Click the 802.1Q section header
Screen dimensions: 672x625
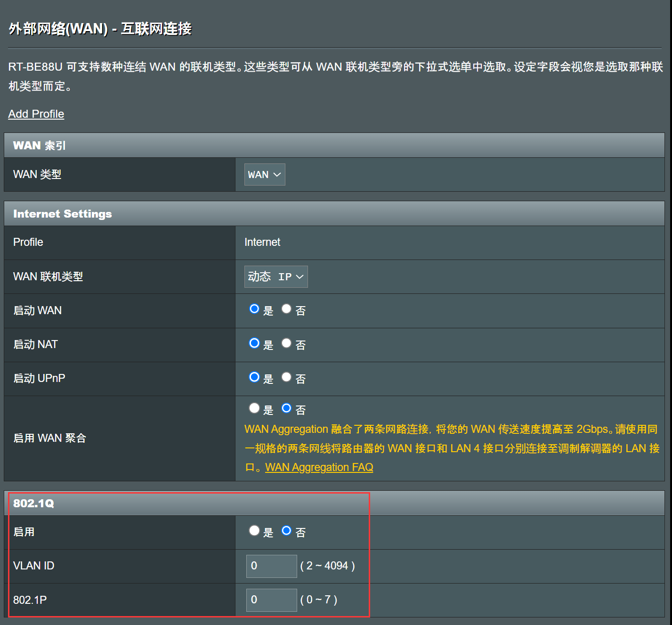(x=33, y=503)
